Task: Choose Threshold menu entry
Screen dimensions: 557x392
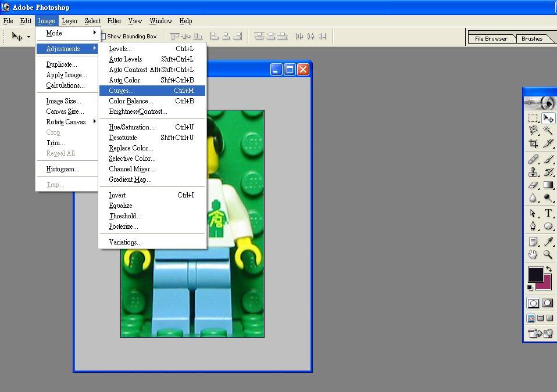Action: [x=152, y=216]
